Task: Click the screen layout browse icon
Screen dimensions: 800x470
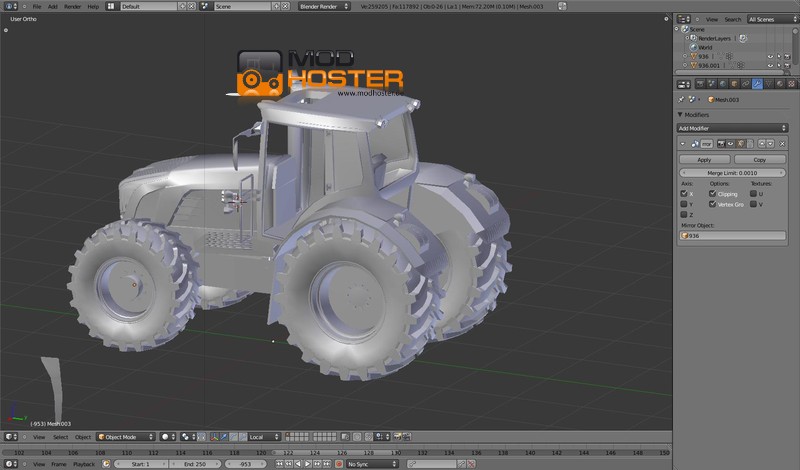Action: point(111,7)
